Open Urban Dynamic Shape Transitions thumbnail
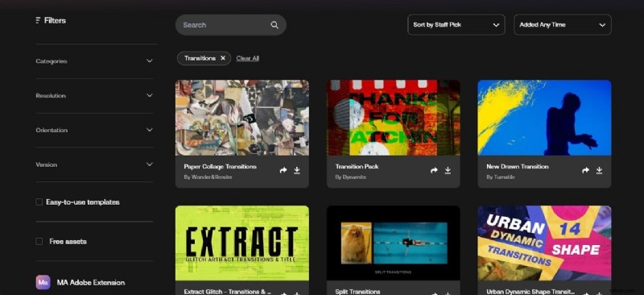644x295 pixels. (545, 243)
